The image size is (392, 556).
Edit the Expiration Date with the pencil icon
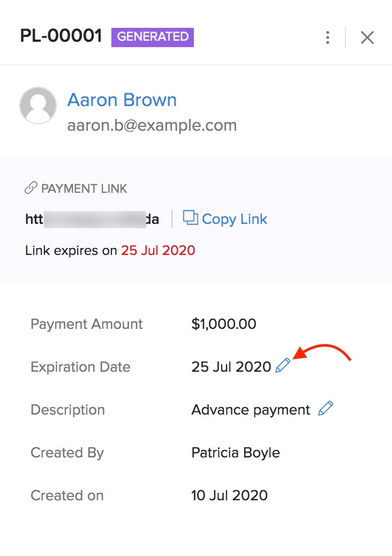(282, 366)
